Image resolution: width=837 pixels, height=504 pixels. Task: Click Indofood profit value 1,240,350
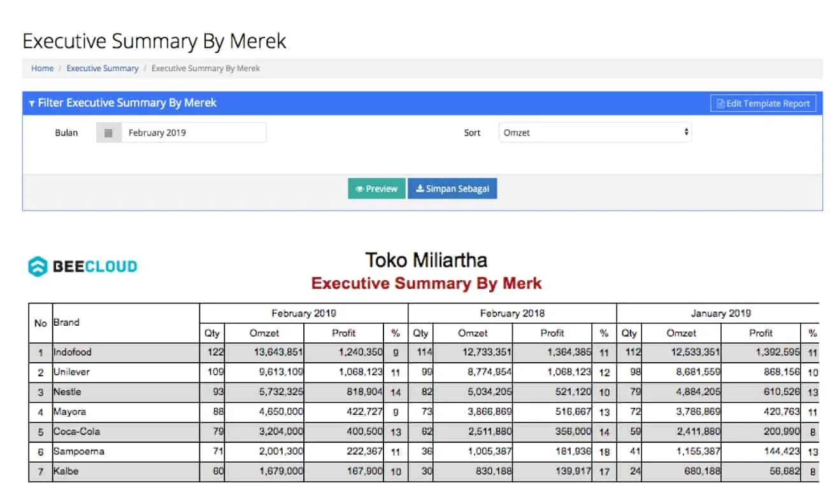click(x=361, y=352)
